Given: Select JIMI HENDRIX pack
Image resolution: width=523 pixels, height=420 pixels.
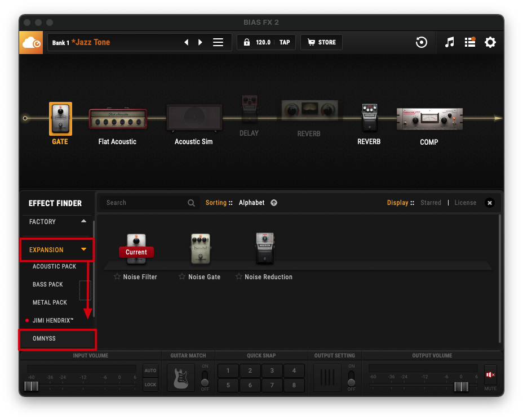Looking at the screenshot, I should click(53, 320).
